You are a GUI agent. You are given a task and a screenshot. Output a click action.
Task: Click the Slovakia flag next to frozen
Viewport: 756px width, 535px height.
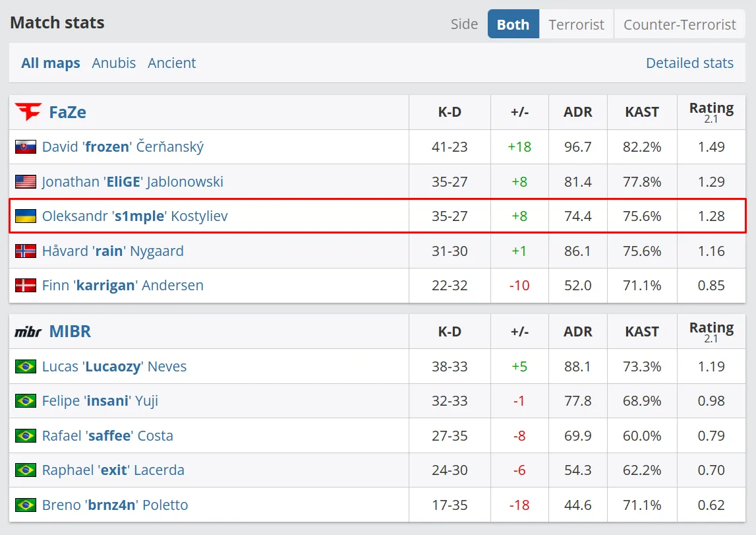tap(26, 146)
